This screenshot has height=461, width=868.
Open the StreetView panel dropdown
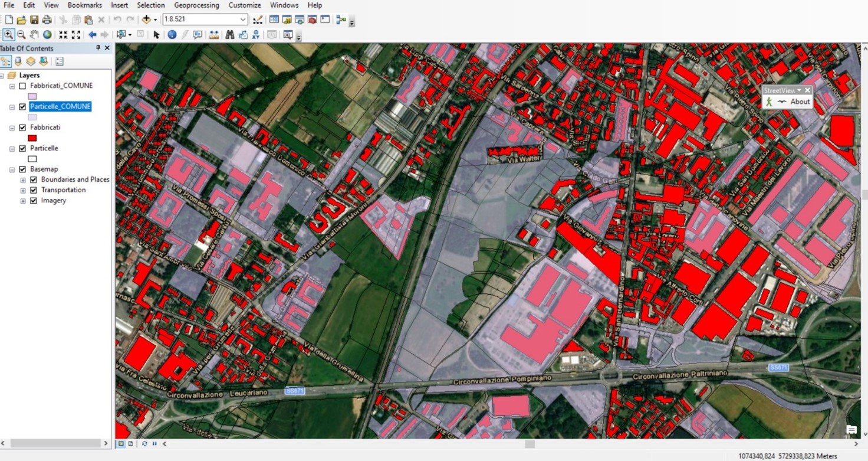pos(799,90)
